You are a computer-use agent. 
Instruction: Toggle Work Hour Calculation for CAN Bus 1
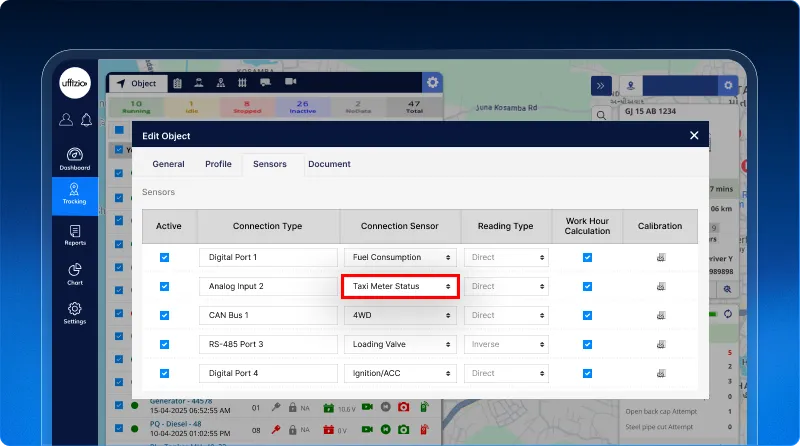(x=587, y=315)
